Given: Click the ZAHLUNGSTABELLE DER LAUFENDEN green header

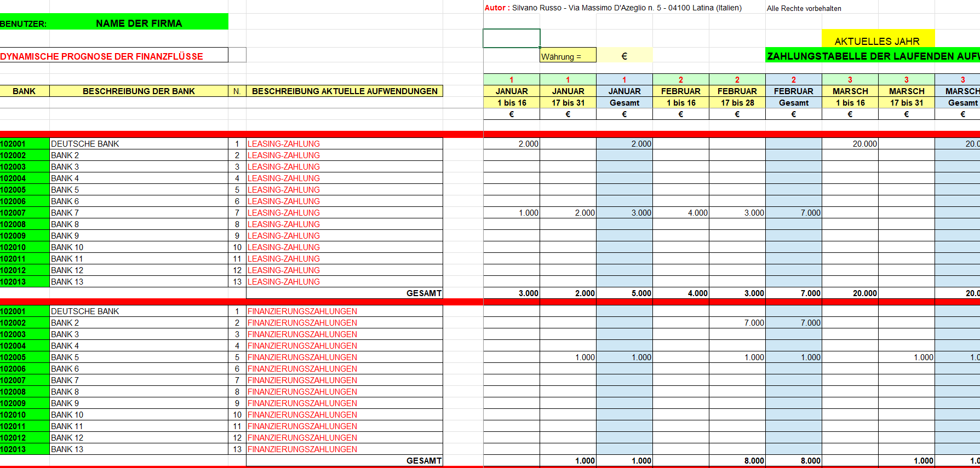Looking at the screenshot, I should click(x=872, y=56).
